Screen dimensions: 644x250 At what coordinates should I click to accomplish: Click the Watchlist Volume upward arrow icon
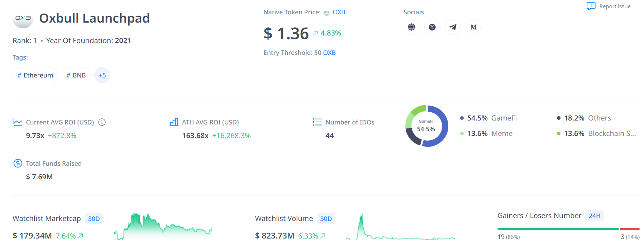(323, 236)
